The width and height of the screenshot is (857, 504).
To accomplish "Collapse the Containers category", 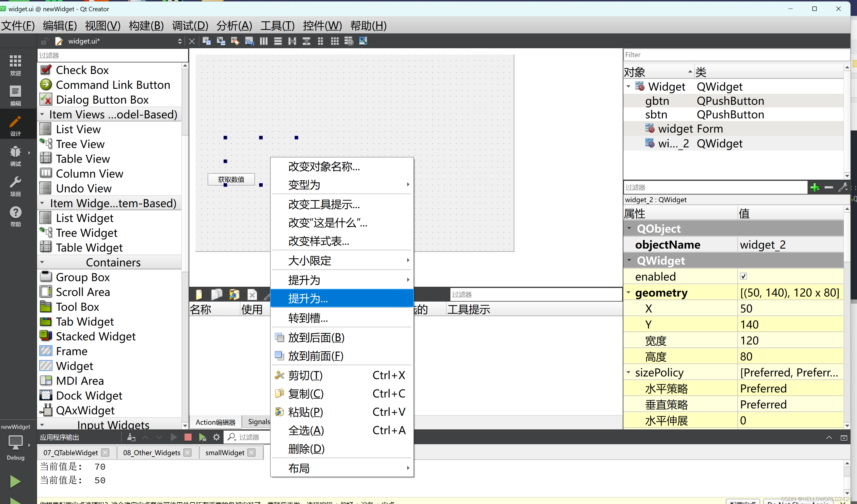I will [x=42, y=262].
